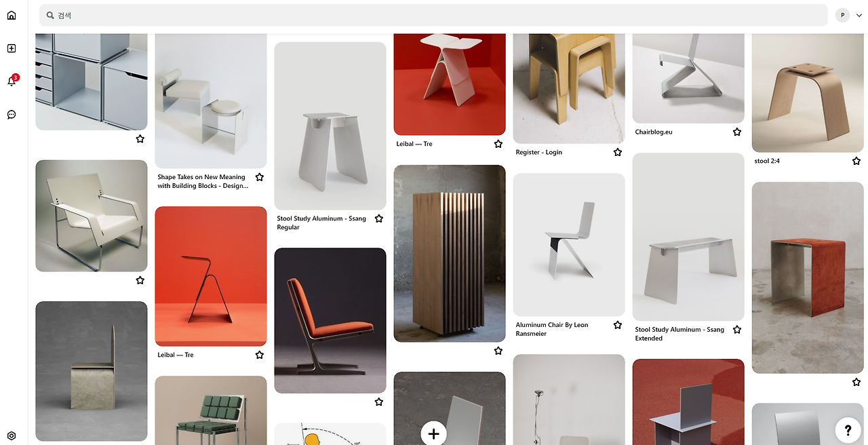868x445 pixels.
Task: Focus the search field labeled 검색
Action: tap(433, 15)
